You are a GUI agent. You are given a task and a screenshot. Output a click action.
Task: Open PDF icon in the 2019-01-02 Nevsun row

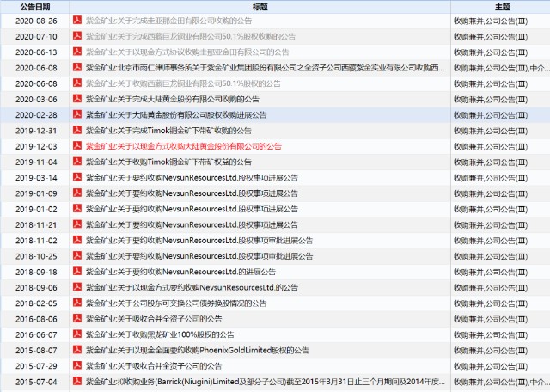(x=77, y=208)
